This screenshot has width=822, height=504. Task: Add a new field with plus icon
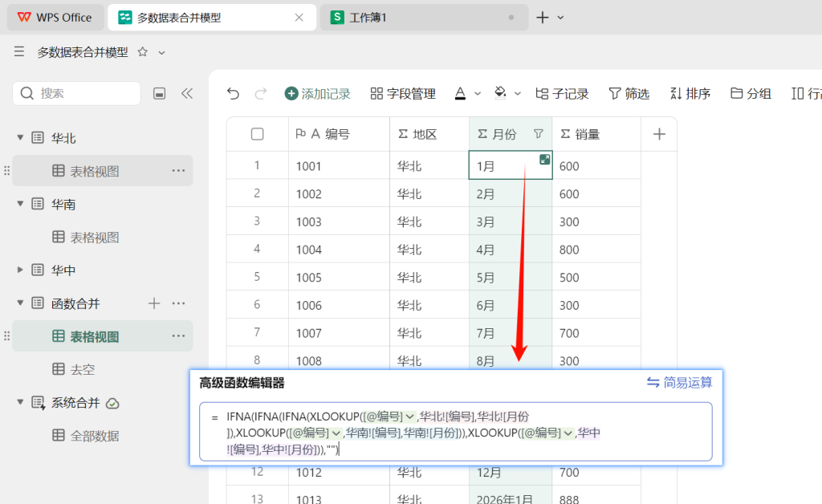point(659,134)
